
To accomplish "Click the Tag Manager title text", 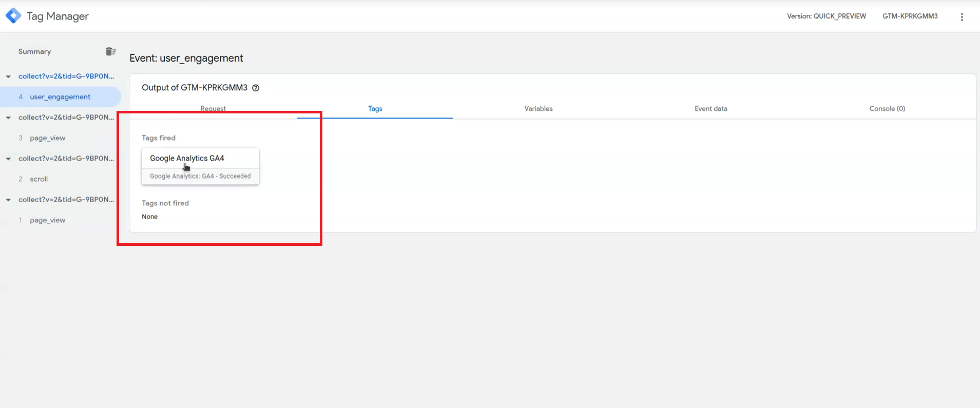I will click(57, 16).
